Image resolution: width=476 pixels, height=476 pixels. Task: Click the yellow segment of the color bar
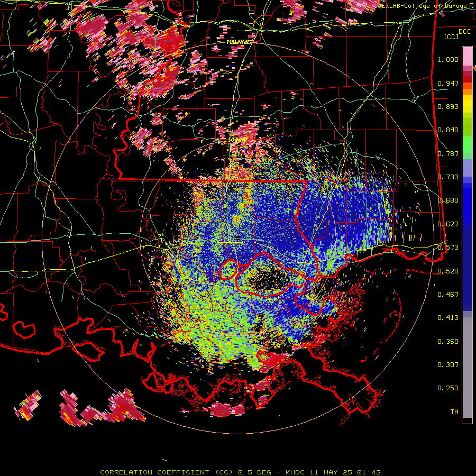(x=467, y=105)
